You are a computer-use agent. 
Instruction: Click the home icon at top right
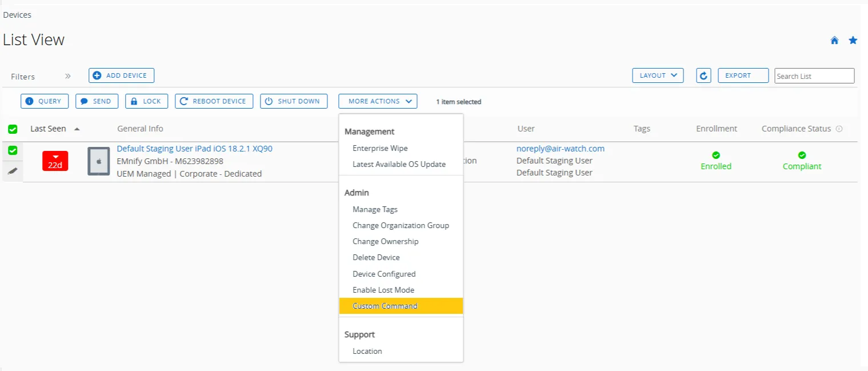834,40
